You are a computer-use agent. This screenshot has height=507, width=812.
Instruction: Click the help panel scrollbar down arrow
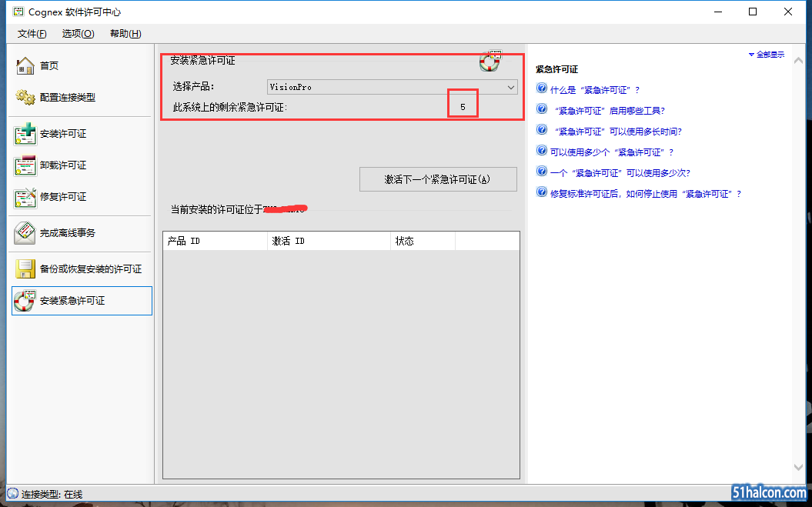pos(799,467)
